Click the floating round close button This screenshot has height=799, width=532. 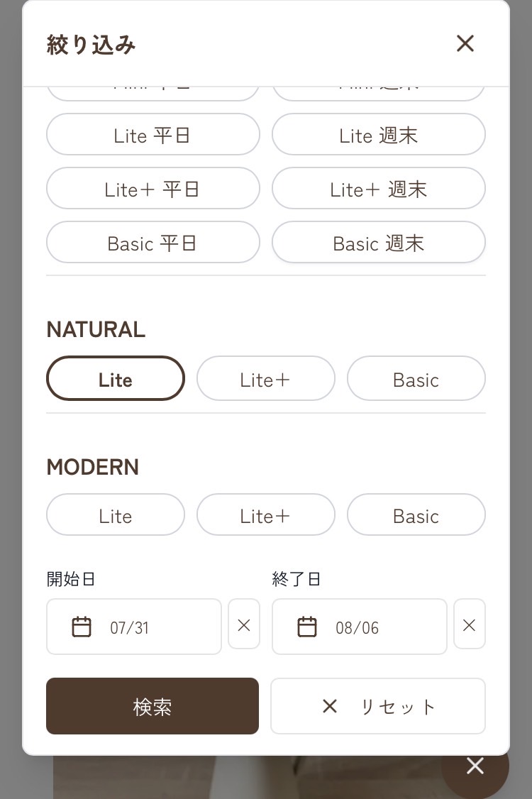475,766
